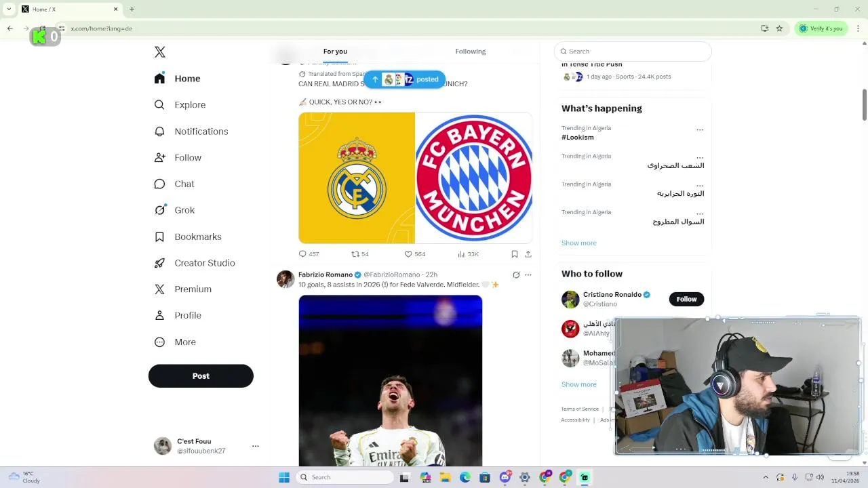Screen dimensions: 868x488
Task: Switch to the For you tab
Action: [x=335, y=52]
